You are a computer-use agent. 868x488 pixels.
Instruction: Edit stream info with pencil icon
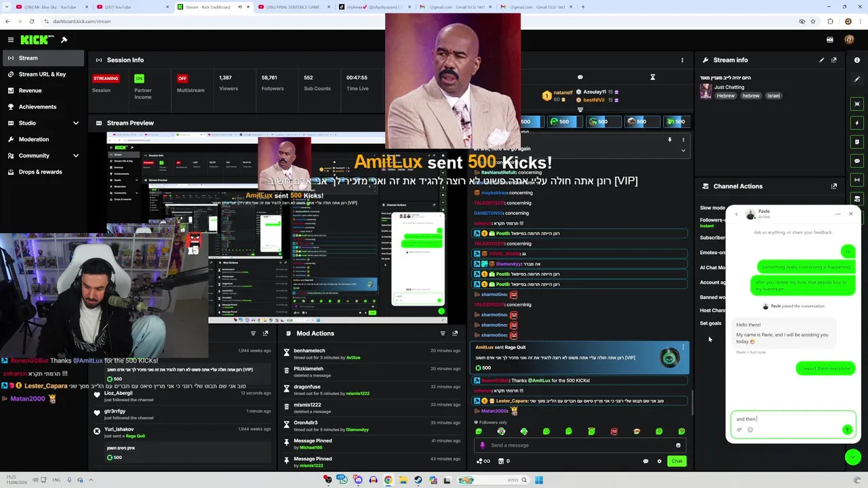point(821,60)
